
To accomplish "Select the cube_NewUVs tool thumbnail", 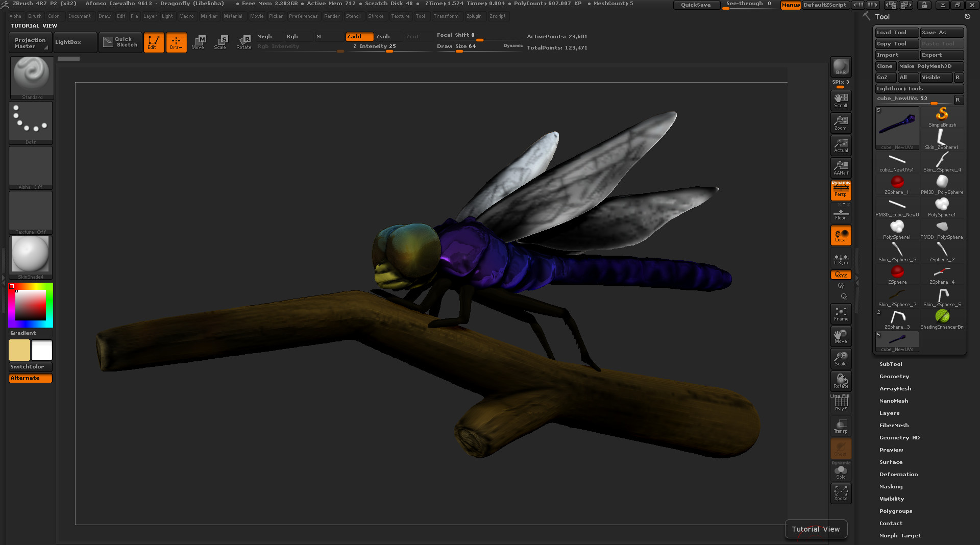I will 896,128.
